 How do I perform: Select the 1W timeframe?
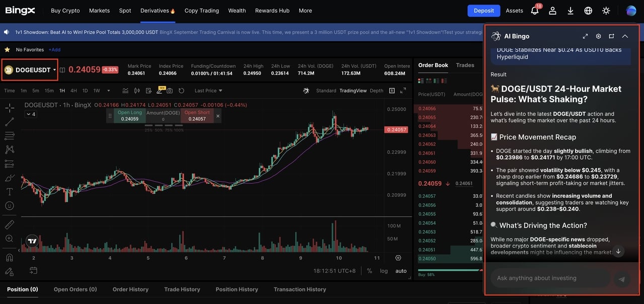click(x=97, y=91)
